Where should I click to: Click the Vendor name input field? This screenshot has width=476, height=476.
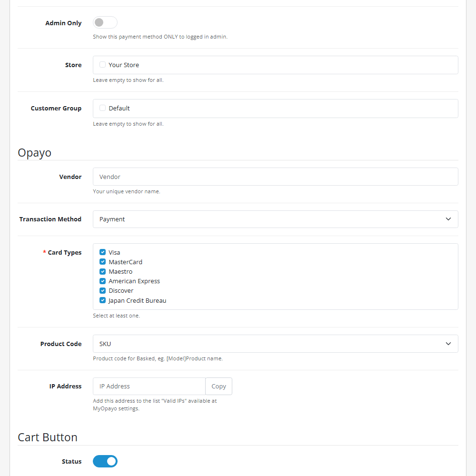[x=275, y=177]
